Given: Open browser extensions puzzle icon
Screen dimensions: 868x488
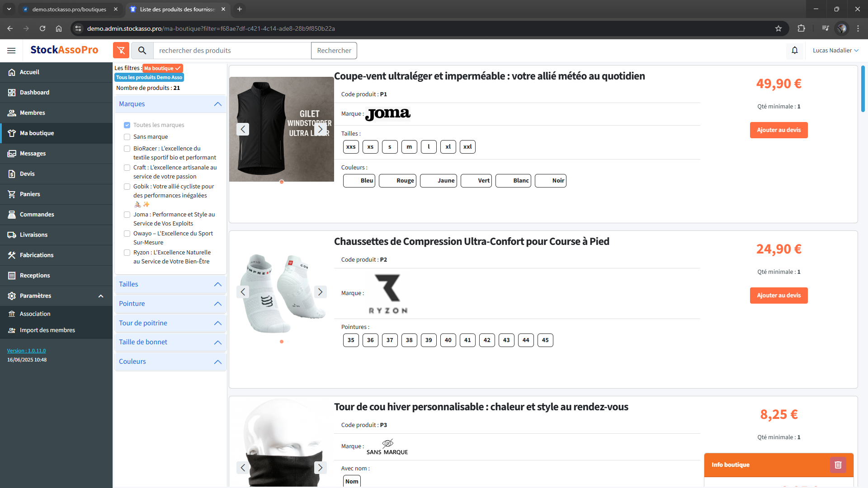Looking at the screenshot, I should [x=801, y=28].
